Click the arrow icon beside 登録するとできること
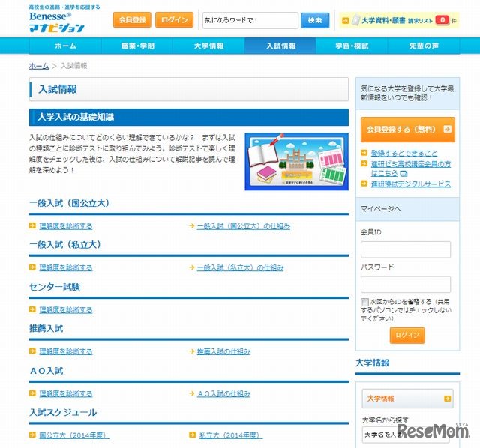 tap(364, 153)
